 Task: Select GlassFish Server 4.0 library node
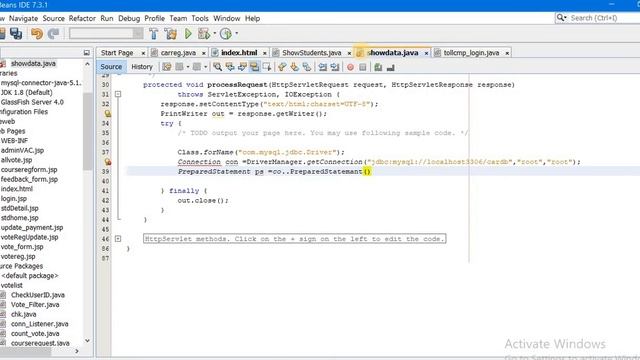[32, 102]
